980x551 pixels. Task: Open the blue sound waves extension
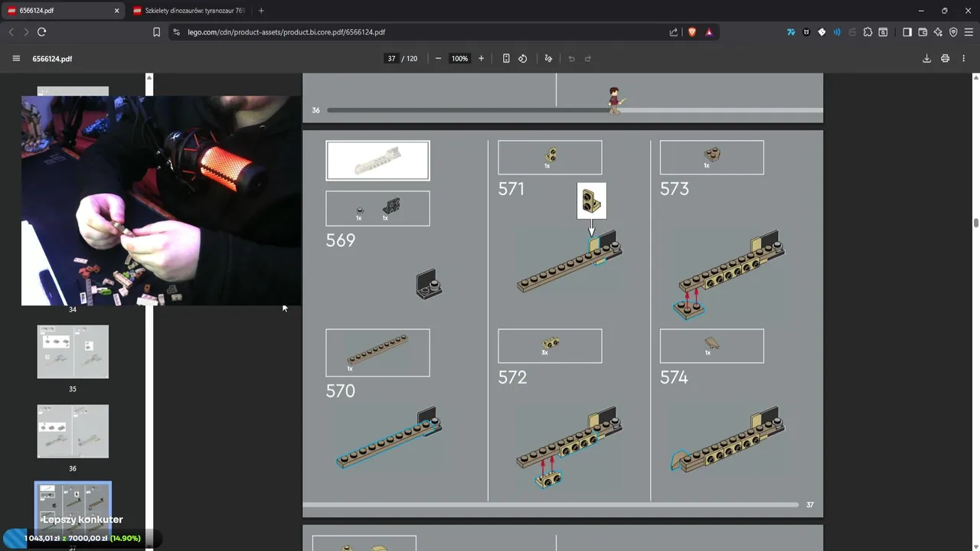[x=837, y=32]
